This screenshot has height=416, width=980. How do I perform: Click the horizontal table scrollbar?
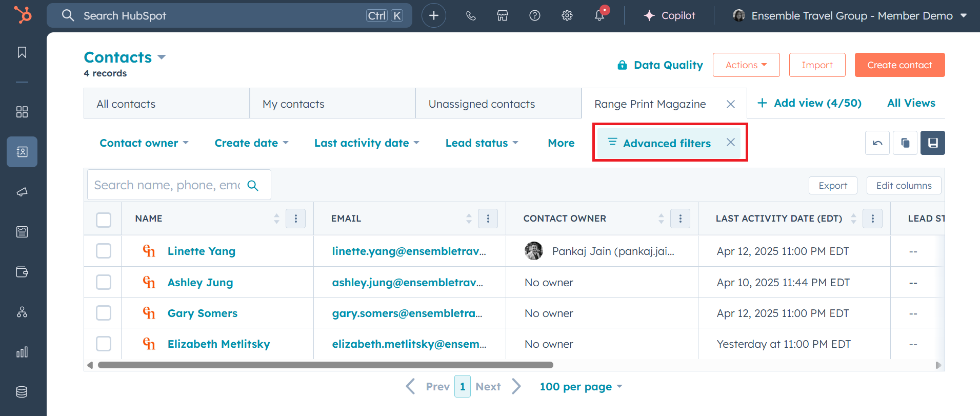(325, 365)
